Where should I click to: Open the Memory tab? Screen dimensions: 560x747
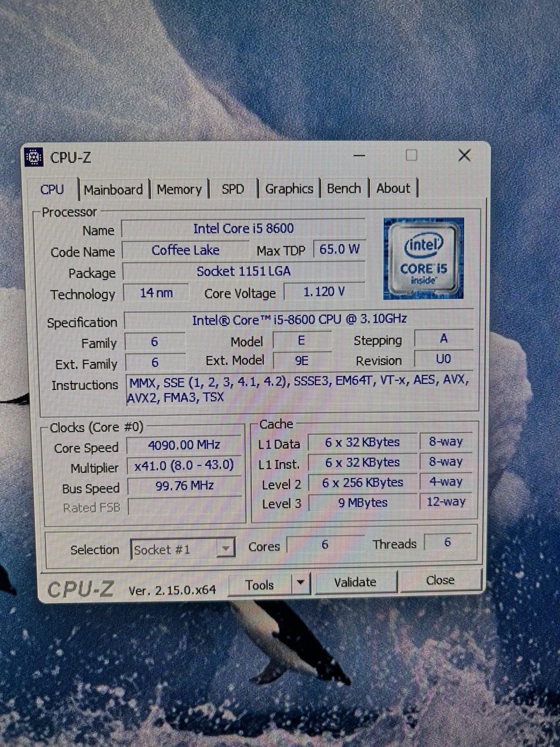tap(179, 190)
